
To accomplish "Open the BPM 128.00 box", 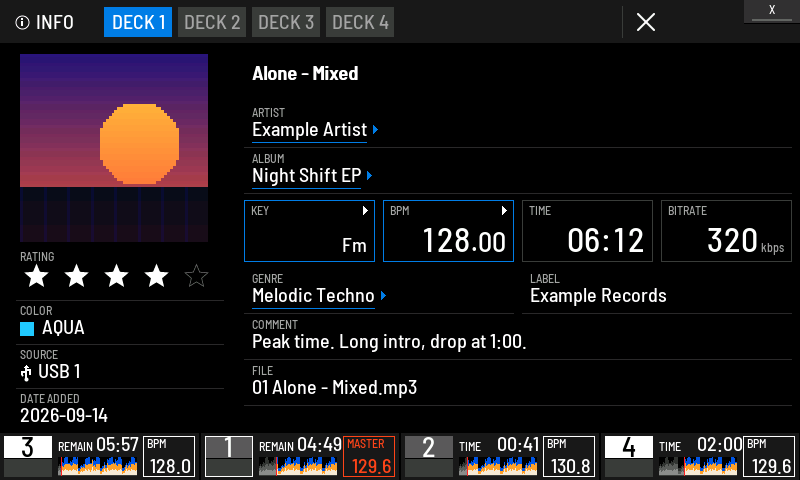I will 448,231.
